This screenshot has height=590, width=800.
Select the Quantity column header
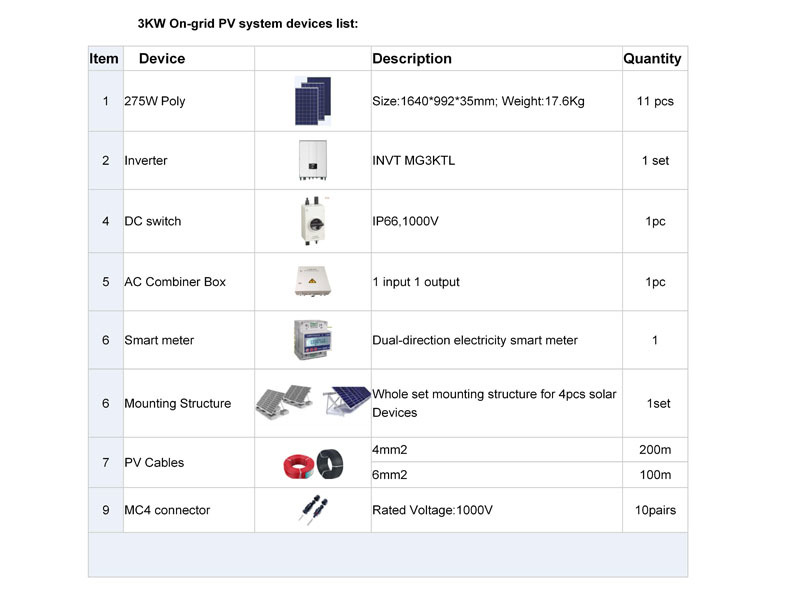click(652, 59)
